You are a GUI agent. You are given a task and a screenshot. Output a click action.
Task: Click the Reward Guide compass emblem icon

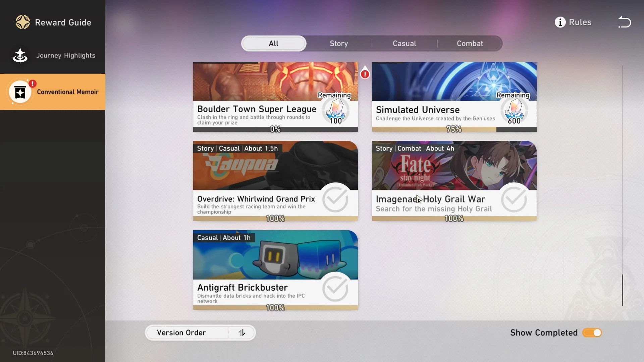tap(23, 22)
